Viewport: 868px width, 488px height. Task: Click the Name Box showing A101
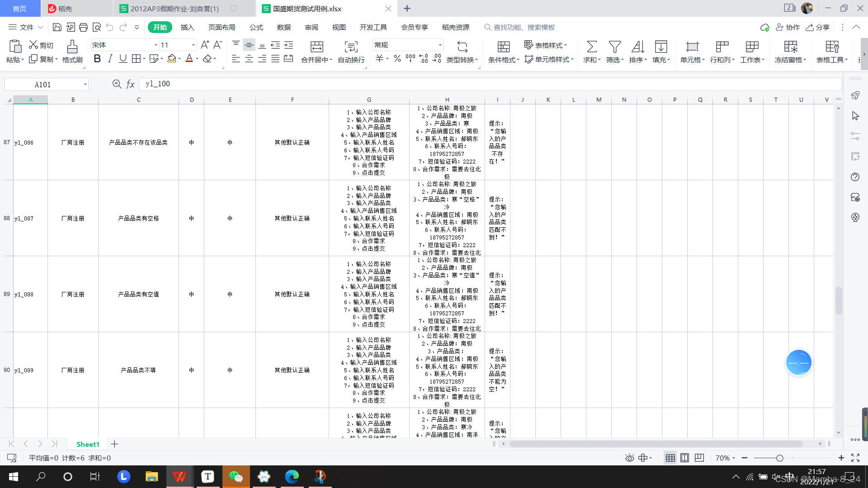(43, 84)
